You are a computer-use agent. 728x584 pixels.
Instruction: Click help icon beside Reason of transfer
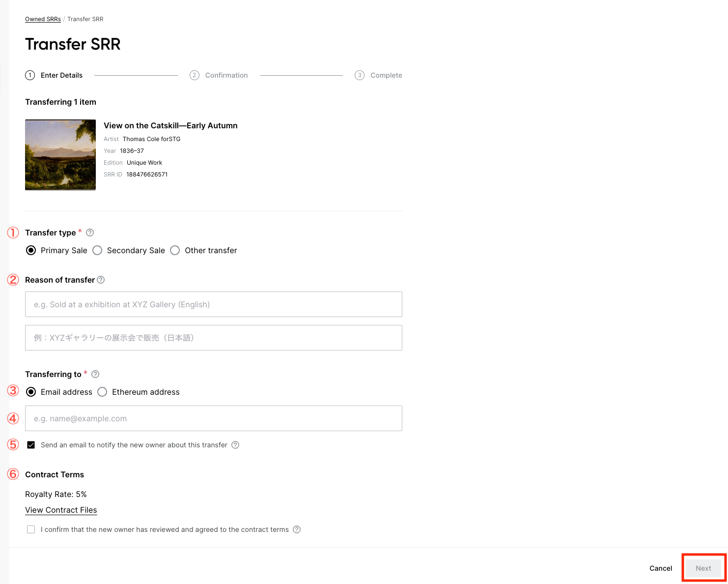(x=101, y=280)
